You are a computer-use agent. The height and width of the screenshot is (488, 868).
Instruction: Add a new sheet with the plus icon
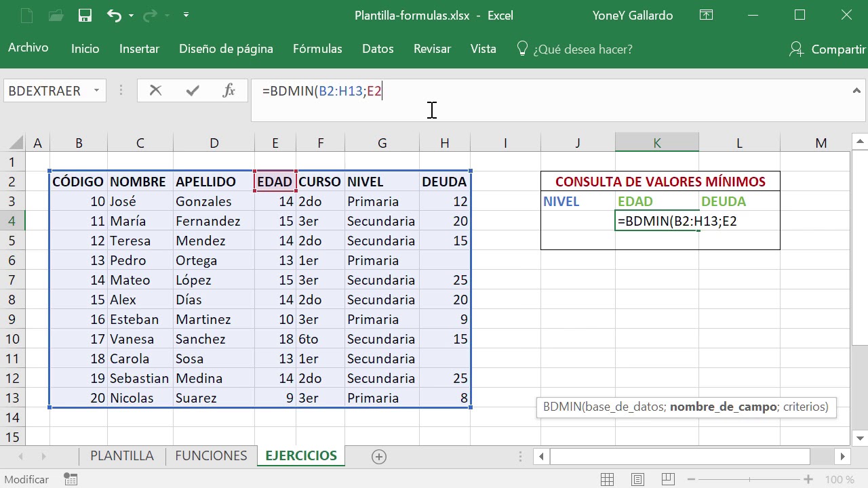pos(379,457)
